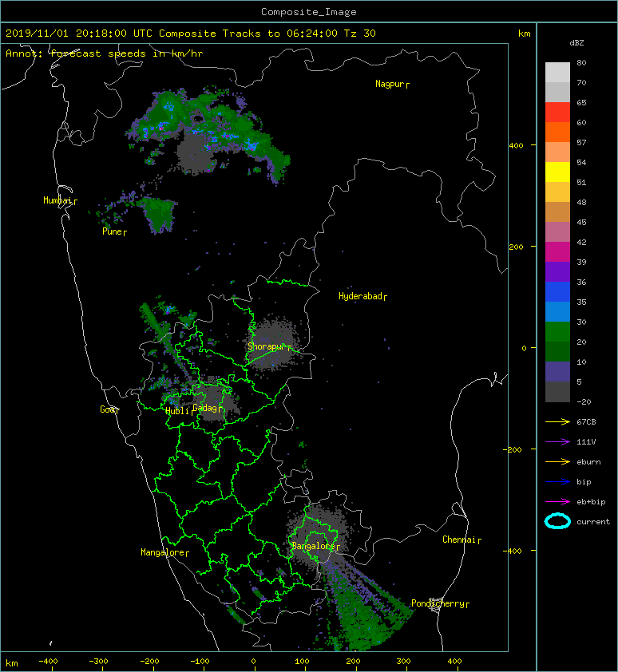618x672 pixels.
Task: Select the vivid orange swatch below red
Action: coord(557,132)
